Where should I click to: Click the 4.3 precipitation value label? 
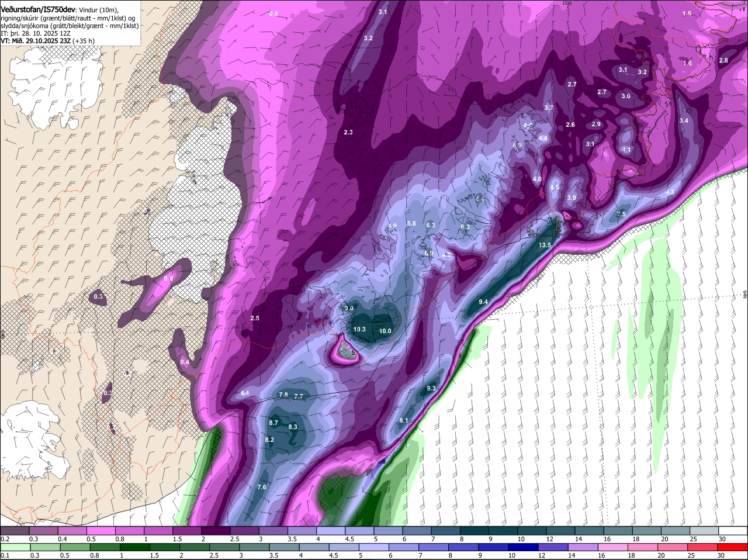(x=670, y=192)
